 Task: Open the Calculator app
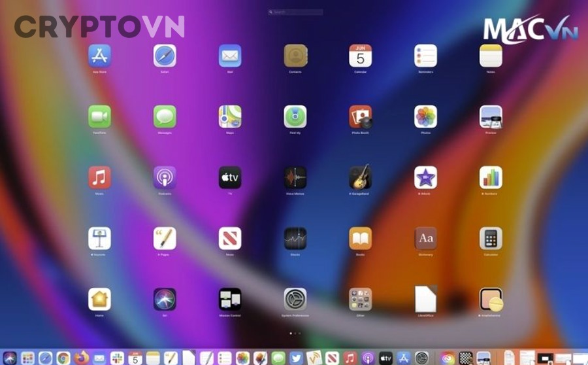(491, 238)
